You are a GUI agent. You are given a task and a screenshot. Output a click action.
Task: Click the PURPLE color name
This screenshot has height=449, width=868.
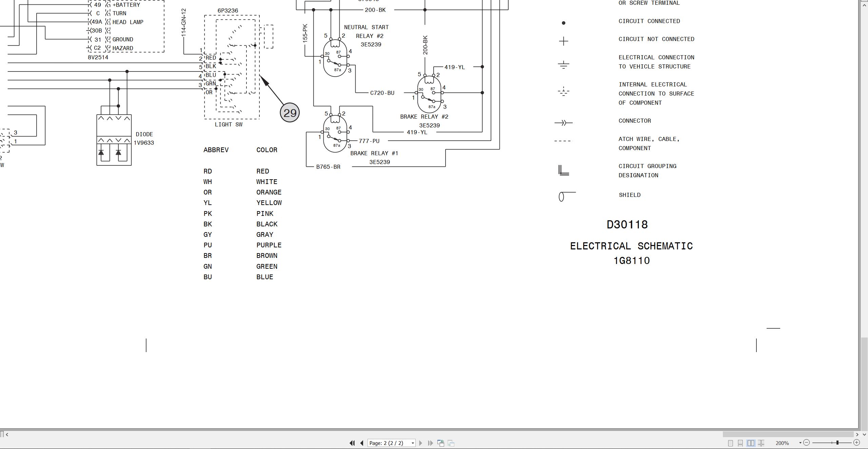(269, 245)
